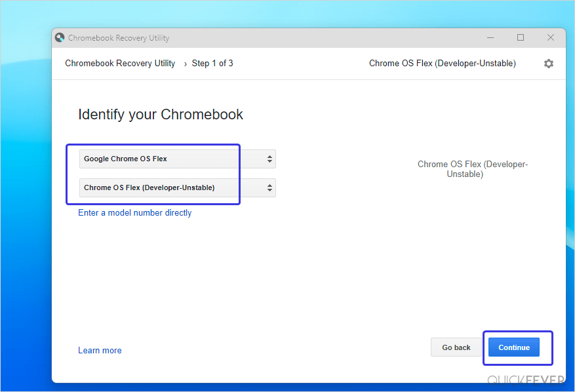Click Enter a model number directly link

[135, 212]
